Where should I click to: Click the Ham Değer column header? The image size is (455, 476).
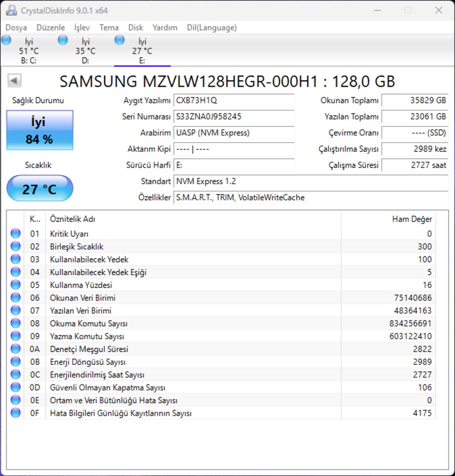(x=388, y=219)
